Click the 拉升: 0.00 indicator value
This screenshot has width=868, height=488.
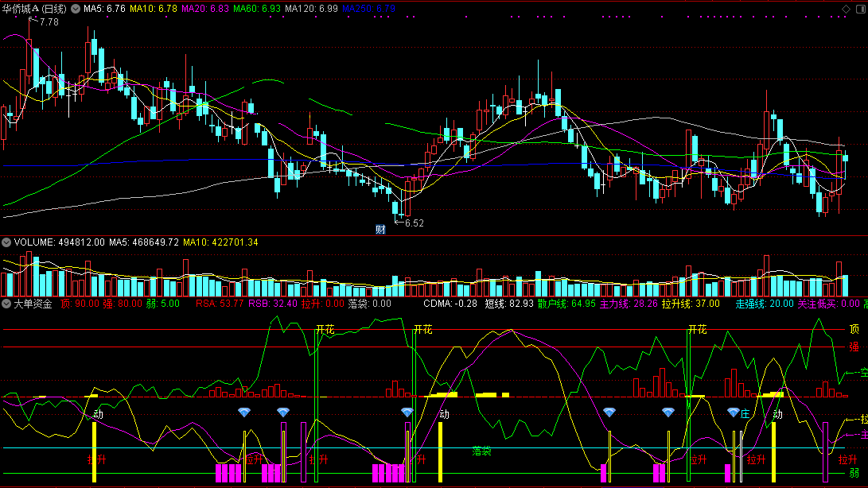[x=323, y=304]
